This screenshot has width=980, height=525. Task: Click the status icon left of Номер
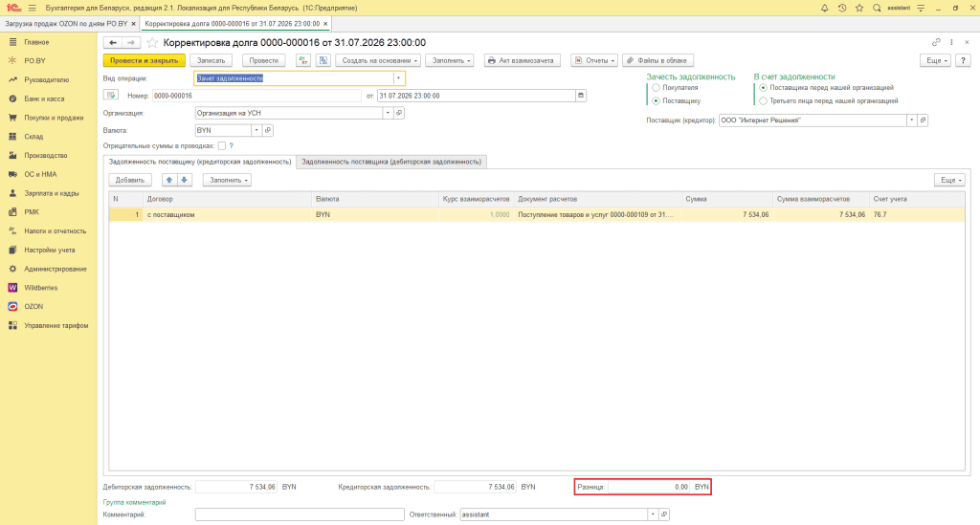pyautogui.click(x=111, y=96)
